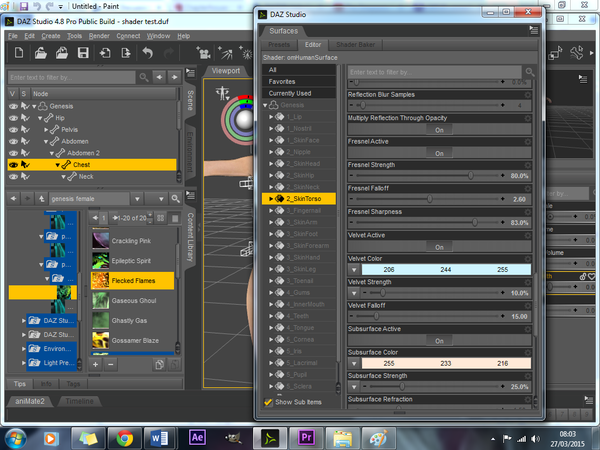600x450 pixels.
Task: Click the Content Library search magnifier icon
Action: click(x=175, y=199)
